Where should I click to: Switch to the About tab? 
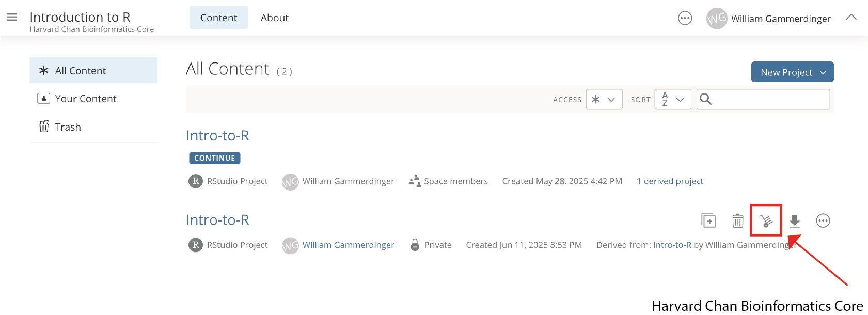pos(275,18)
